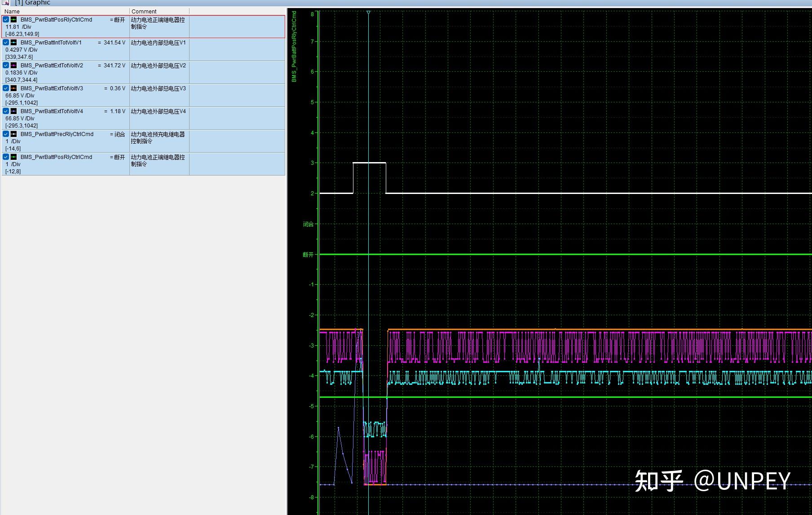The height and width of the screenshot is (515, 812).
Task: Click the orange line icon for BMS_PwrBattExtTotVoltV3
Action: [x=14, y=88]
